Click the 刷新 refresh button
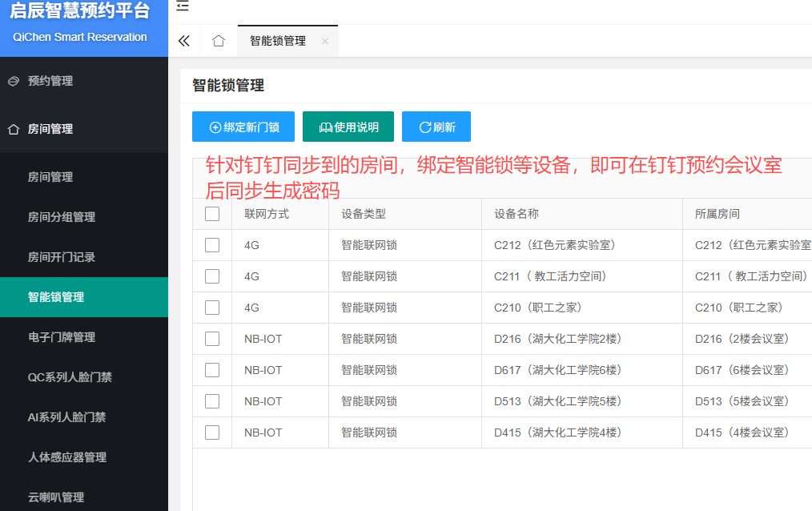Image resolution: width=812 pixels, height=511 pixels. click(436, 127)
